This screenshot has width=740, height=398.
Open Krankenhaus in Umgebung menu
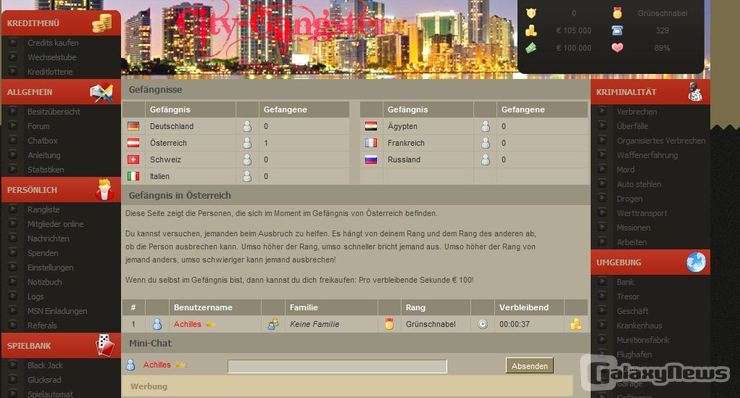(639, 326)
